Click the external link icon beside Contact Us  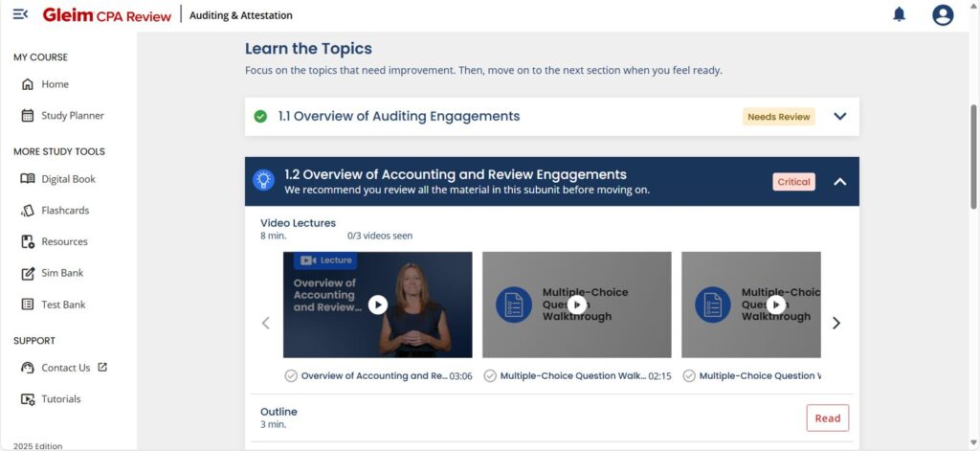[102, 367]
